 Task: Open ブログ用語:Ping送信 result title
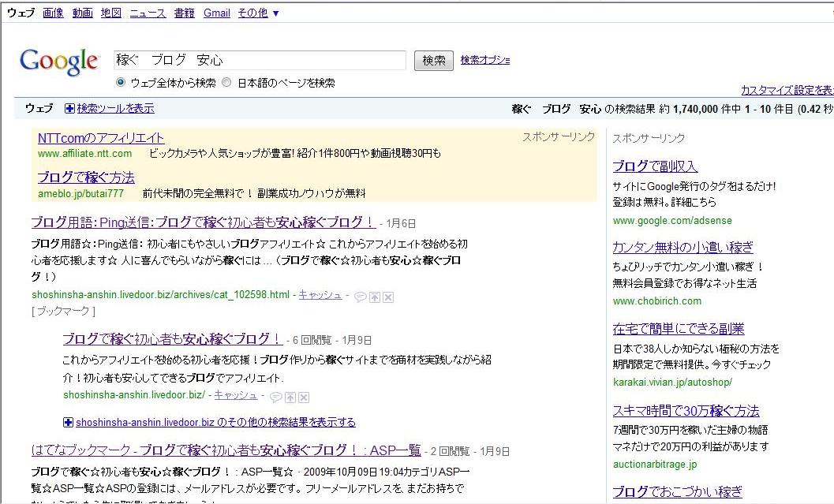pyautogui.click(x=204, y=222)
